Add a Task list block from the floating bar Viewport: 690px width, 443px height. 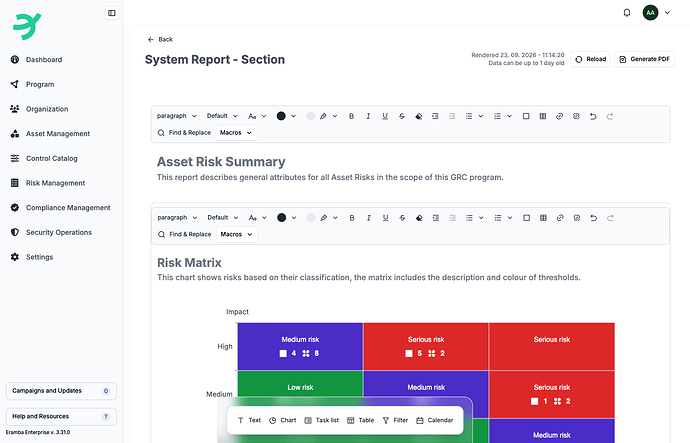[322, 420]
